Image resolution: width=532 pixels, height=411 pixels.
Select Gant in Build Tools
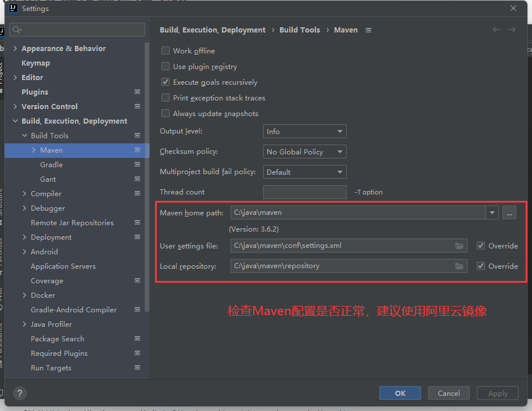pos(48,179)
